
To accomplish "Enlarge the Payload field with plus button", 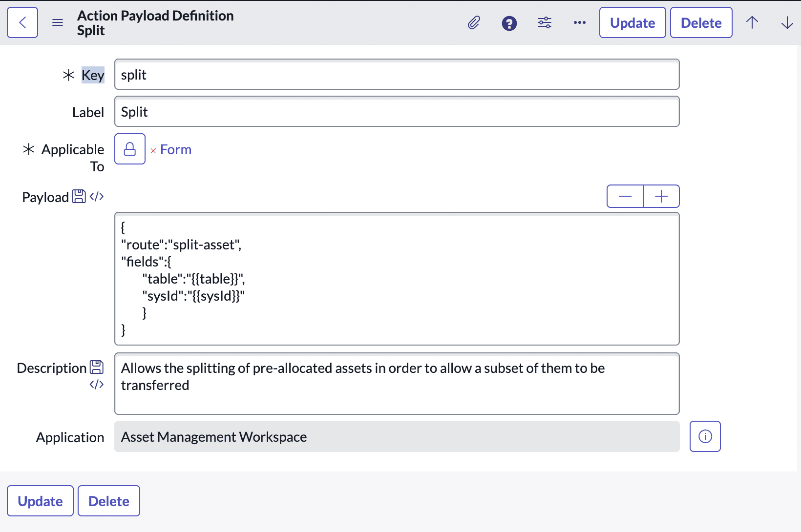I will [661, 196].
